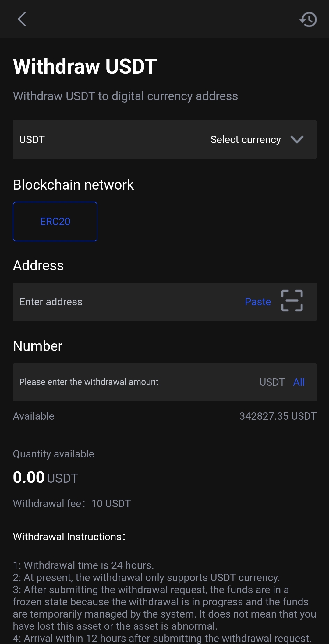The height and width of the screenshot is (644, 329).
Task: Open the Select currency dropdown label
Action: pos(246,139)
